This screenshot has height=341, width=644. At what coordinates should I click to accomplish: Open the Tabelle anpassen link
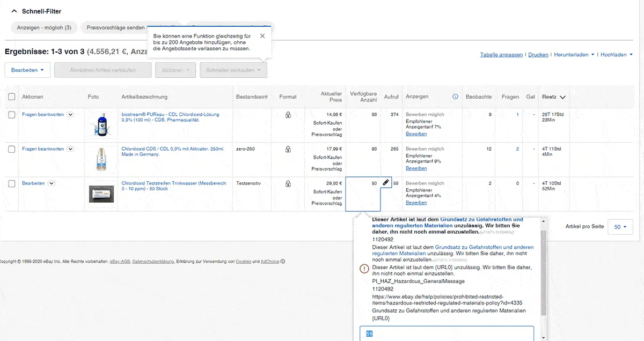[x=501, y=55]
